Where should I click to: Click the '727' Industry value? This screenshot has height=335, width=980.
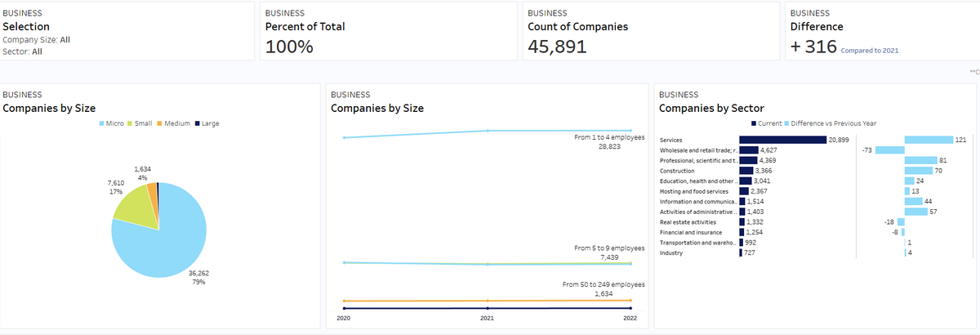click(x=750, y=252)
